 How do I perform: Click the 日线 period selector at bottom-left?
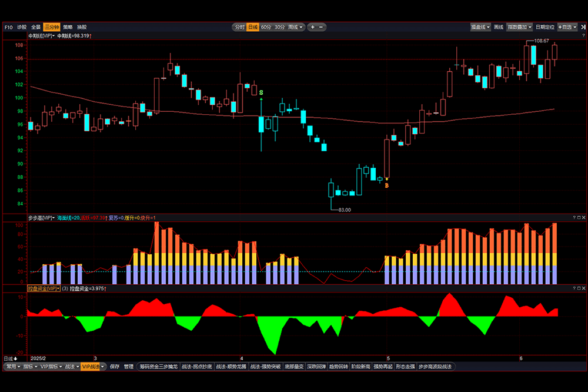[11, 358]
